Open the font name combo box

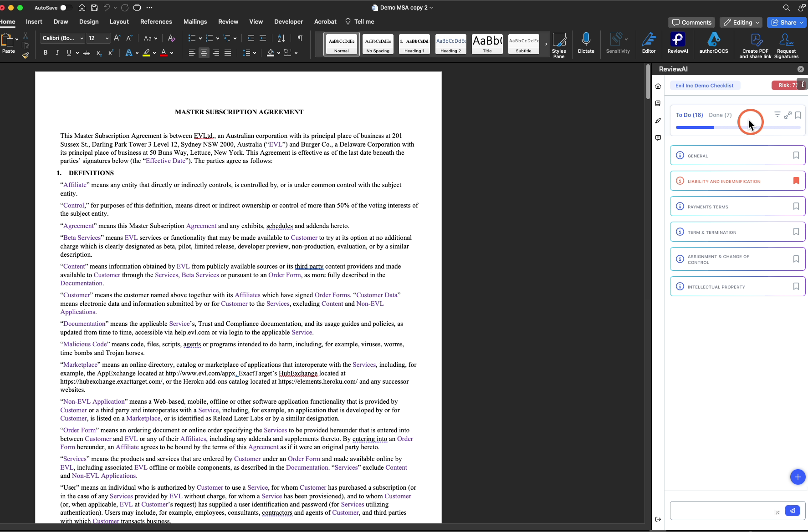coord(63,38)
